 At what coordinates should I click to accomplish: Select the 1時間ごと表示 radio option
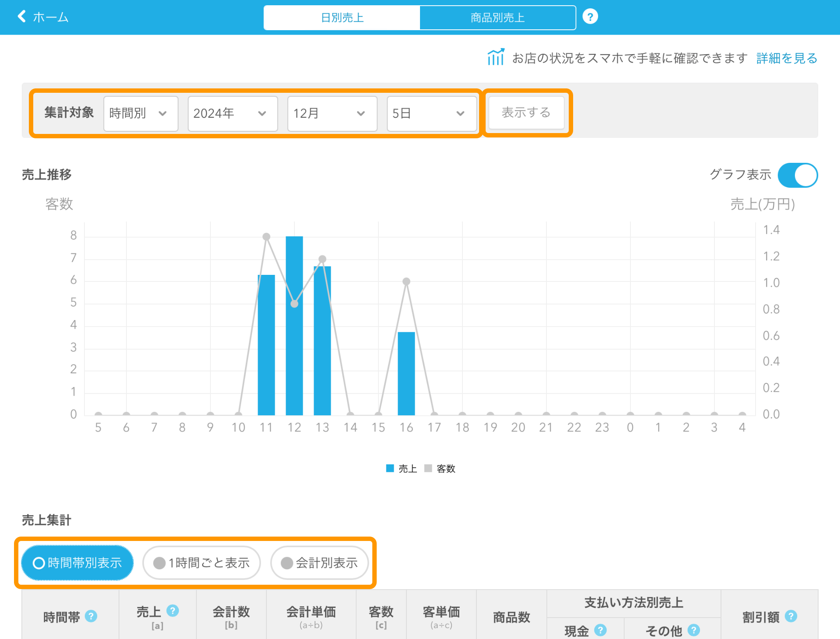(x=202, y=562)
